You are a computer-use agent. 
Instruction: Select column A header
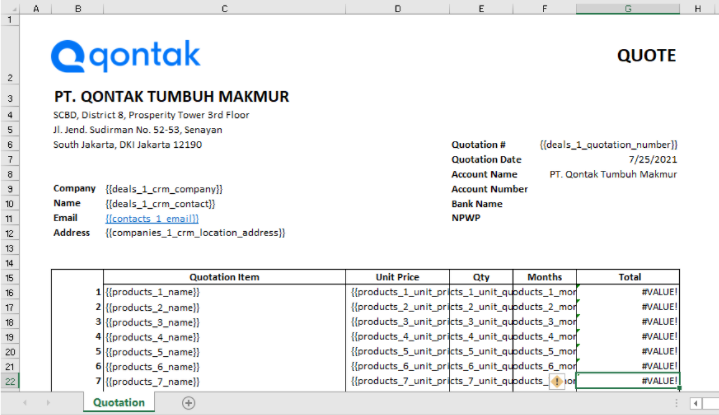[x=36, y=8]
